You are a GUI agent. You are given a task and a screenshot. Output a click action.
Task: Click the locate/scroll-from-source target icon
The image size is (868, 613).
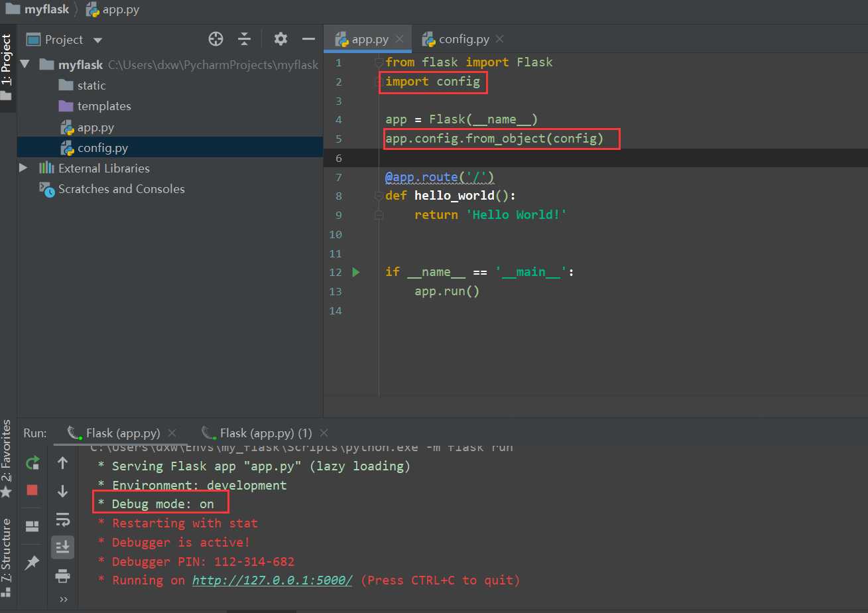216,39
